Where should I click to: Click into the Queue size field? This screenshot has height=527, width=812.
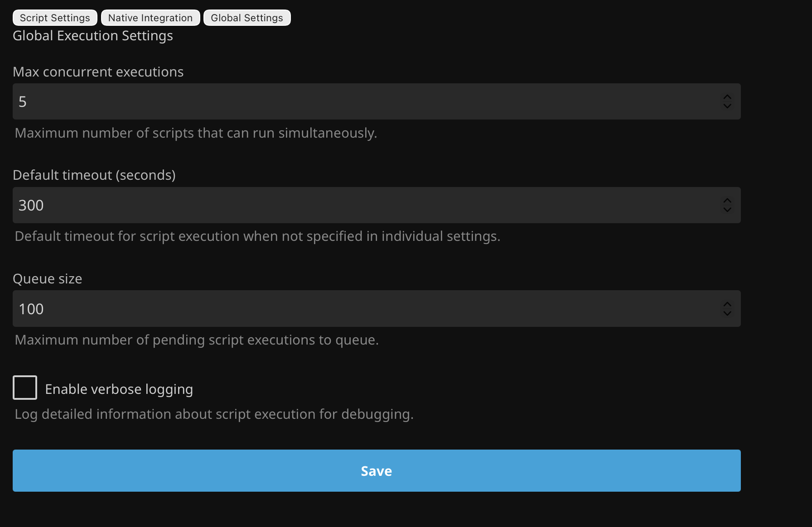362,309
